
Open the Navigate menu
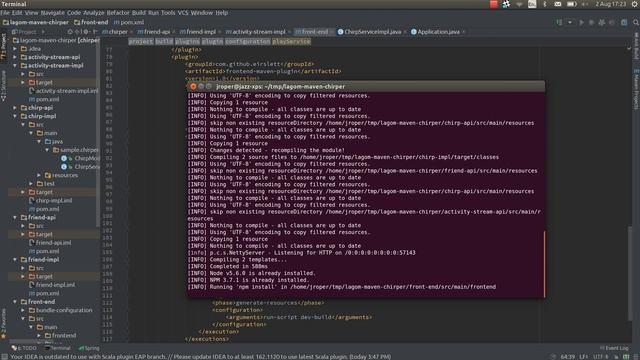[x=53, y=13]
